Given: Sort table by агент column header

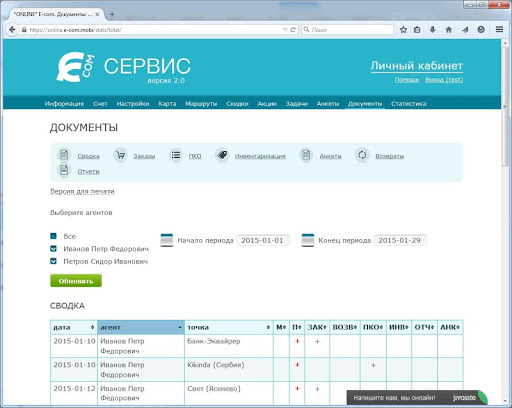Looking at the screenshot, I should coord(141,327).
